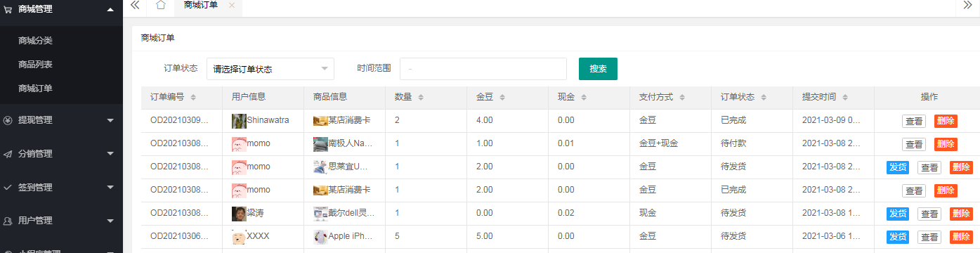
Task: Click the 商品信息 column header
Action: (330, 97)
